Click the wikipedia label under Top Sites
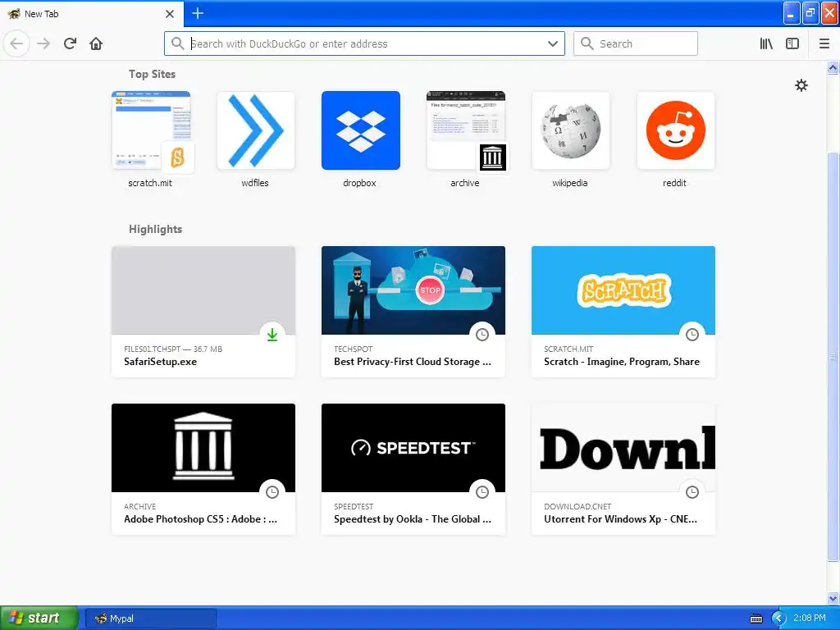Image resolution: width=840 pixels, height=630 pixels. [x=570, y=183]
